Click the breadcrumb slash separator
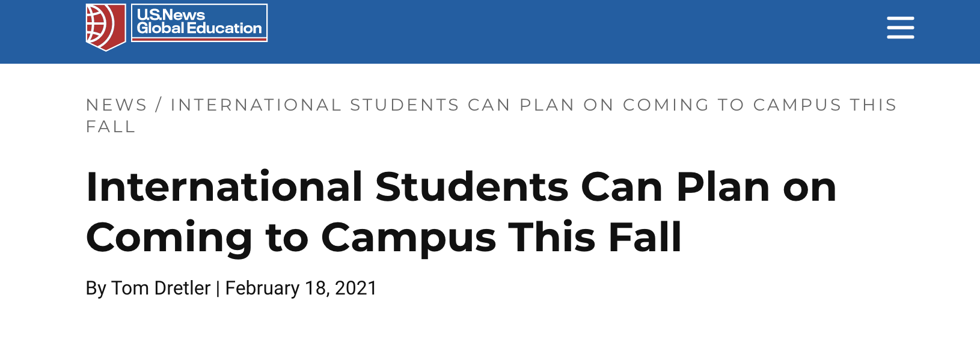 (x=159, y=105)
